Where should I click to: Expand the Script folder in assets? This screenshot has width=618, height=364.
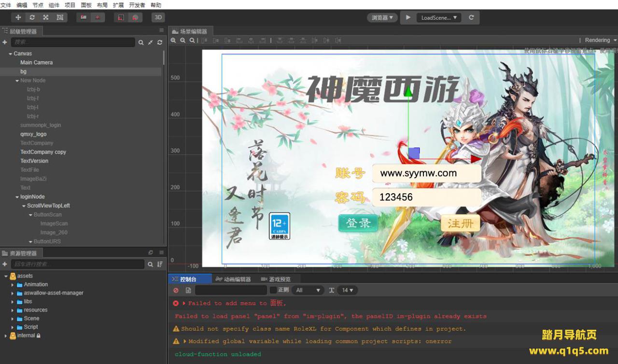tap(13, 327)
